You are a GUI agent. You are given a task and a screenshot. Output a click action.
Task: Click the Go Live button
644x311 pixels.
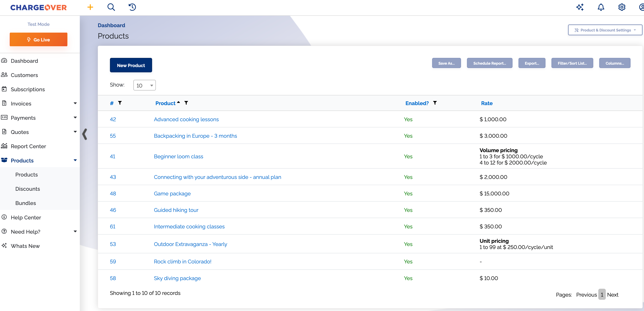pos(39,40)
